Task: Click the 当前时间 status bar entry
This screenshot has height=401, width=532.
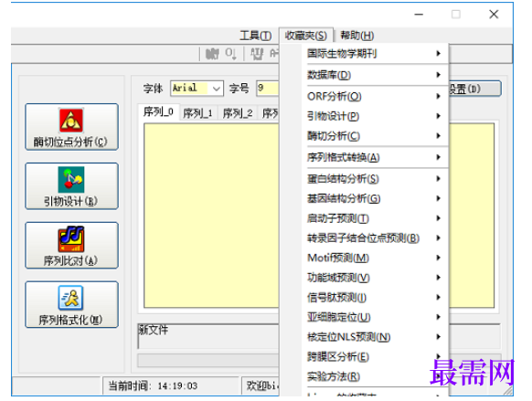Action: [x=171, y=385]
